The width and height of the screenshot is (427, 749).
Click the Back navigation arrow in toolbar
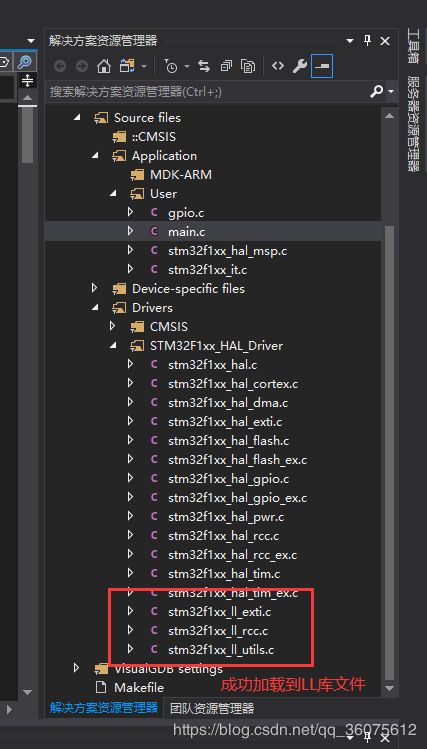[x=60, y=66]
